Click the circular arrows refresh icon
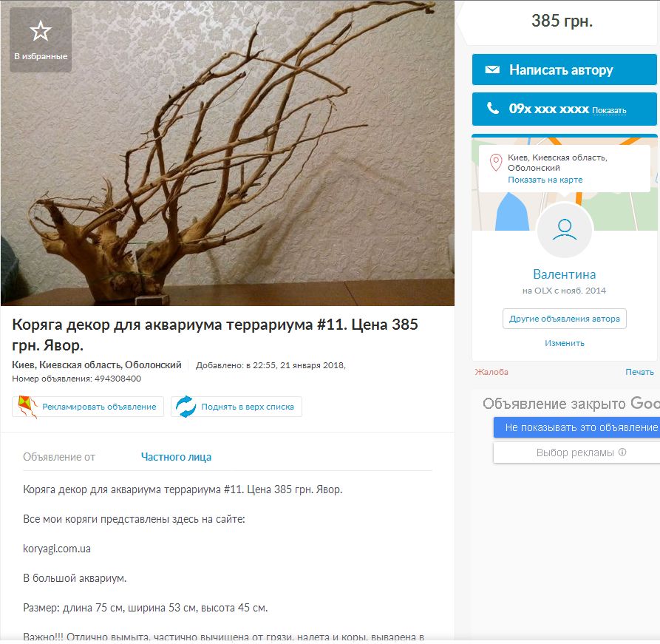 [186, 407]
